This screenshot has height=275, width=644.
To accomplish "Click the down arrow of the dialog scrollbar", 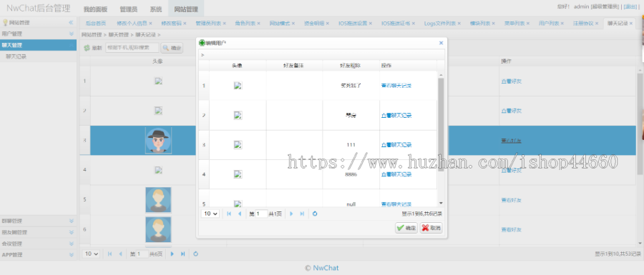I will pos(441,203).
